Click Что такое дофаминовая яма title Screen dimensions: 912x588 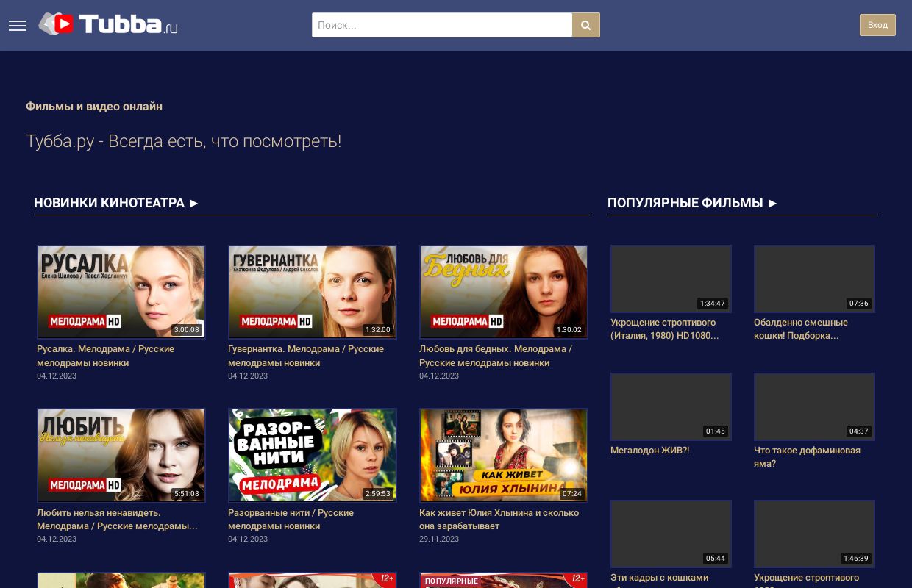tap(807, 457)
